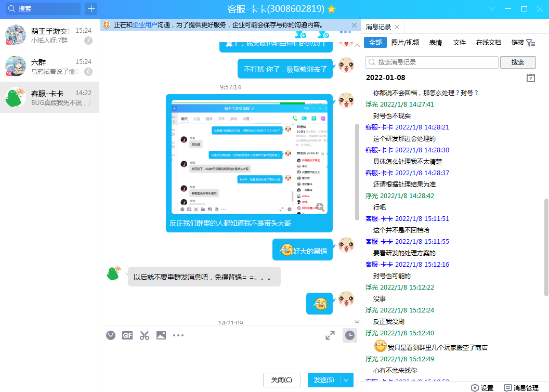549x392 pixels.
Task: Click the contacts 搜索 field at the top left
Action: coord(43,9)
